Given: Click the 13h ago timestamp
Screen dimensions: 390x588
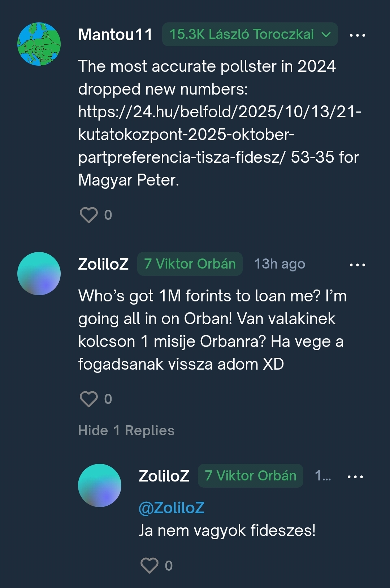Looking at the screenshot, I should (279, 264).
